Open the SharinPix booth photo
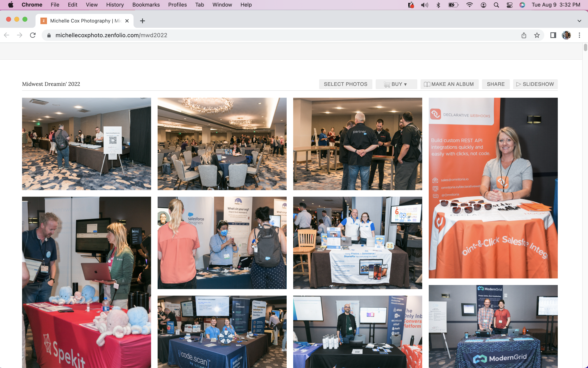The image size is (588, 368). click(x=358, y=243)
